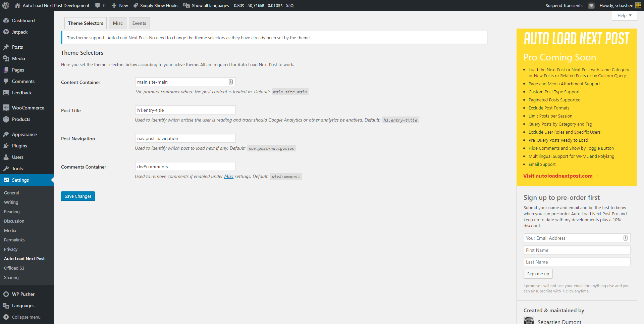644x324 pixels.
Task: Click the notification icon beside Suspend Transients
Action: tap(591, 5)
